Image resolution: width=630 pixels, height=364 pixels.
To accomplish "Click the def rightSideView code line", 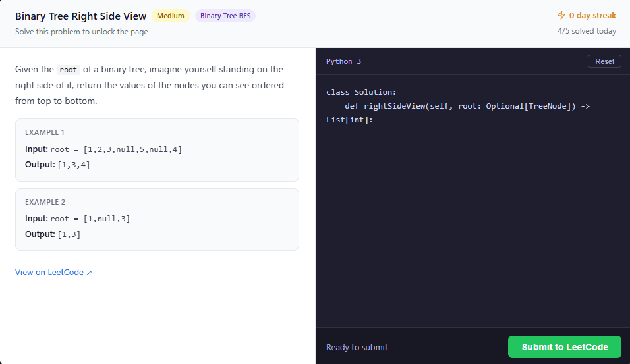I will coord(467,106).
